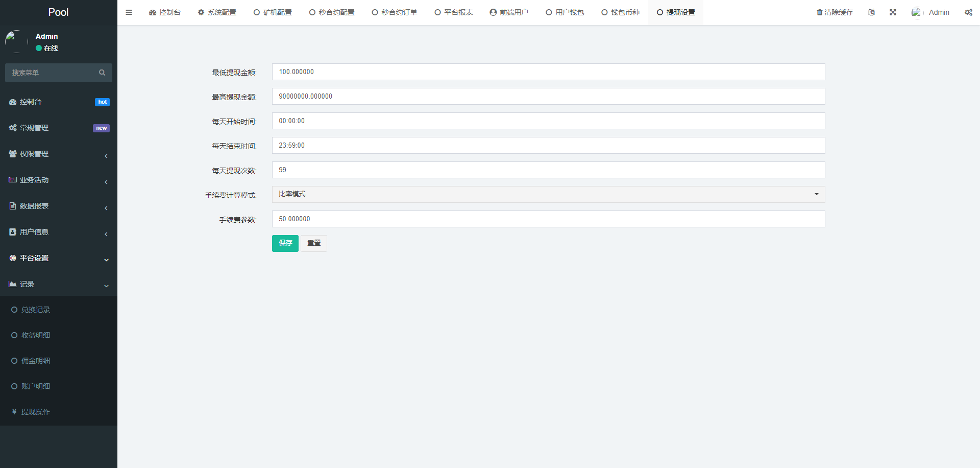Click the 常规管理 gear icon in sidebar
The image size is (980, 468).
click(x=12, y=128)
